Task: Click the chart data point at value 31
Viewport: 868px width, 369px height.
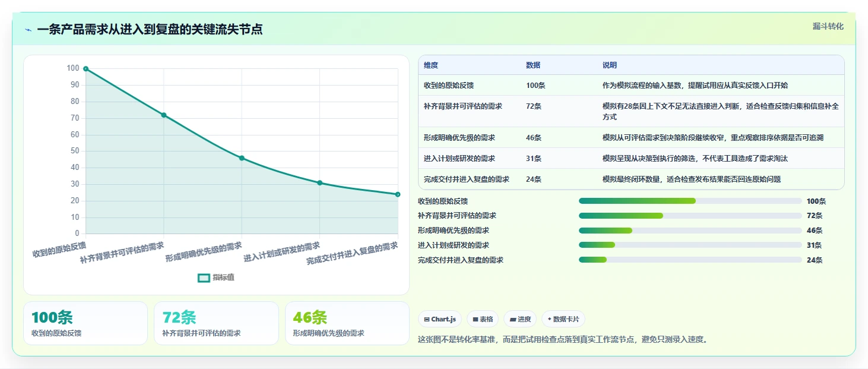Action: coord(320,183)
